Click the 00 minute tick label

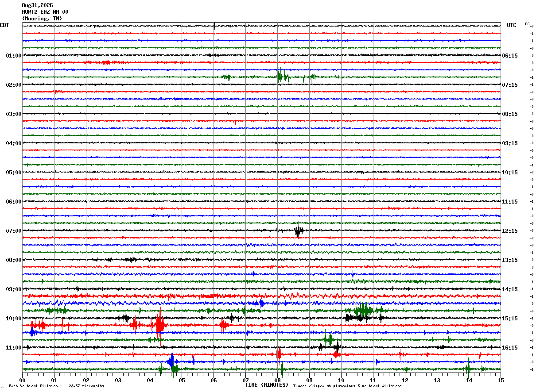[x=22, y=380]
